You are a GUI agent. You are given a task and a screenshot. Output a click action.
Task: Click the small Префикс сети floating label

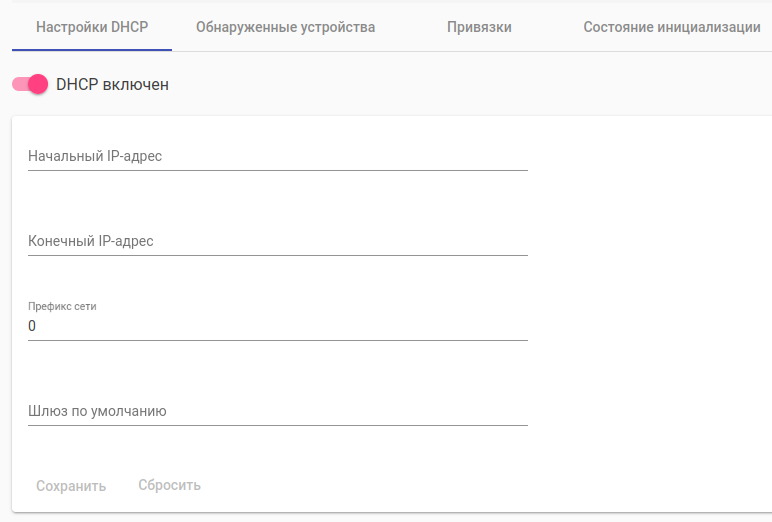tap(62, 306)
